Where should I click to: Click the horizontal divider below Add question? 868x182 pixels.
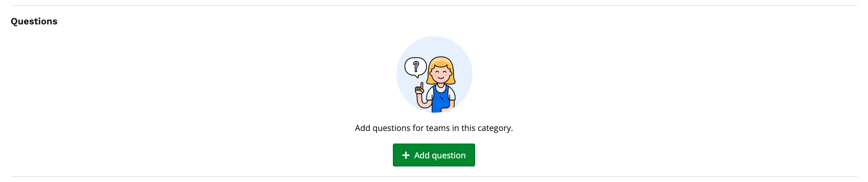pos(434,176)
